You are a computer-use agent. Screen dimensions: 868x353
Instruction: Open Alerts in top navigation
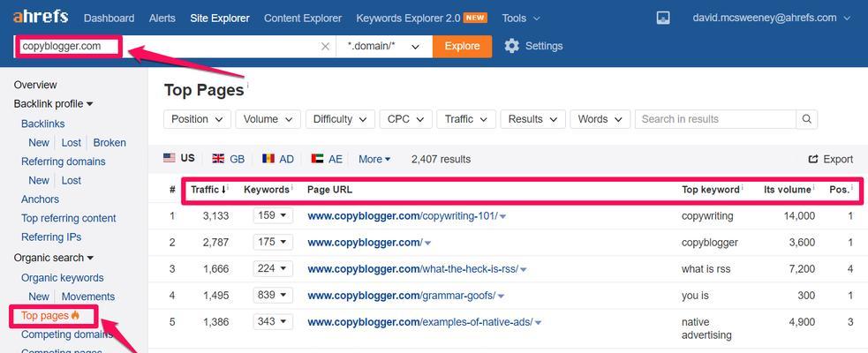tap(162, 19)
